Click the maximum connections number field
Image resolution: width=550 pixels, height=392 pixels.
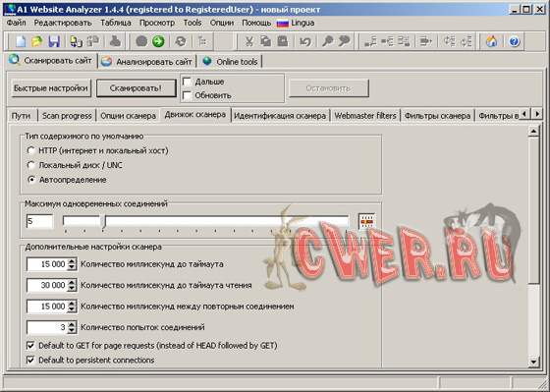39,221
